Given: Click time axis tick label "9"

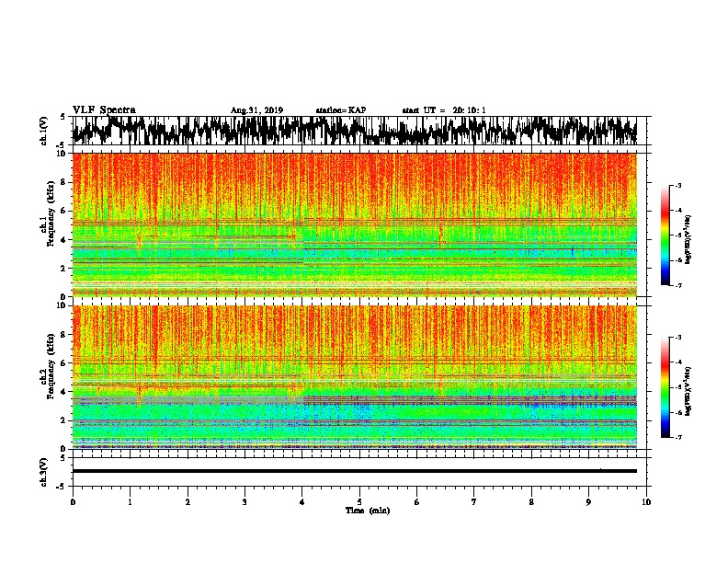Looking at the screenshot, I should pos(588,502).
